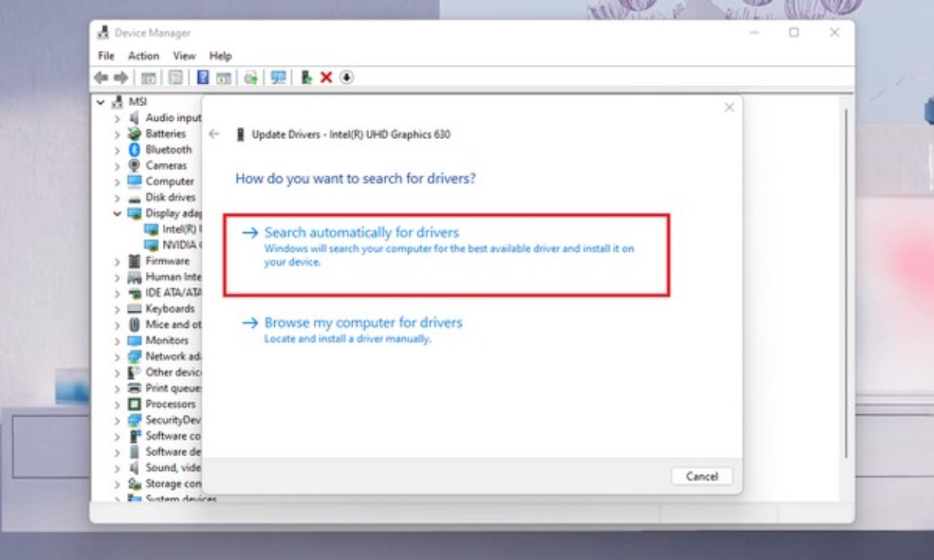Select the red X Uninstall device icon
Screen dimensions: 934x560
coord(326,77)
